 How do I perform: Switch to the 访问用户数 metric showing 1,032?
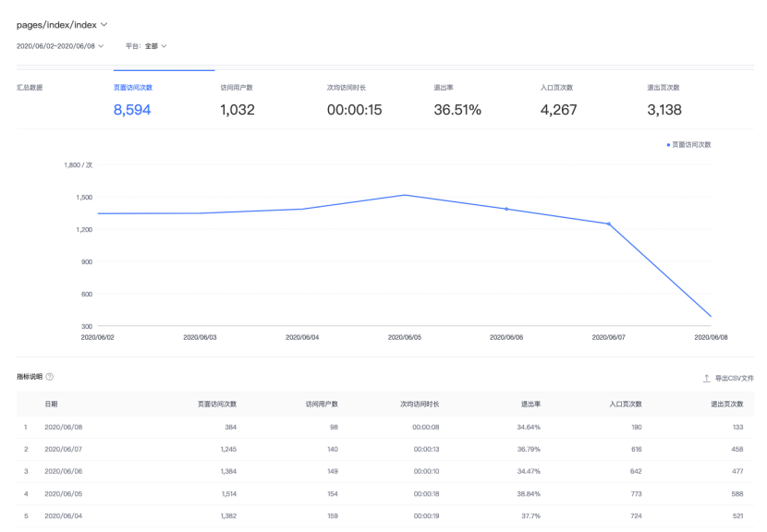tap(237, 102)
